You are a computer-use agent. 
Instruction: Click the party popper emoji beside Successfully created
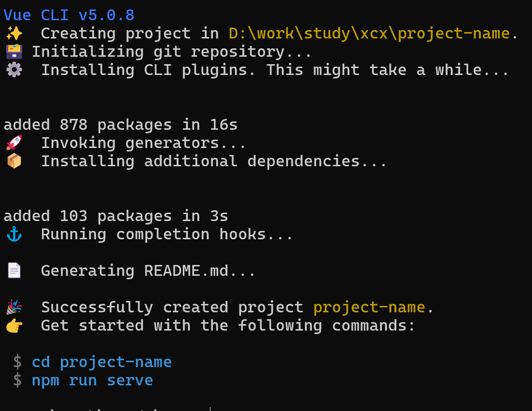click(14, 307)
